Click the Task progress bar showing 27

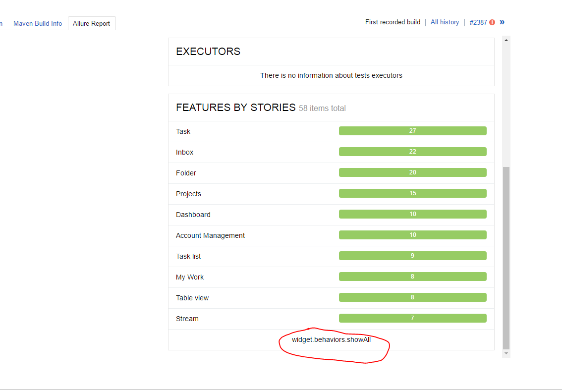412,130
